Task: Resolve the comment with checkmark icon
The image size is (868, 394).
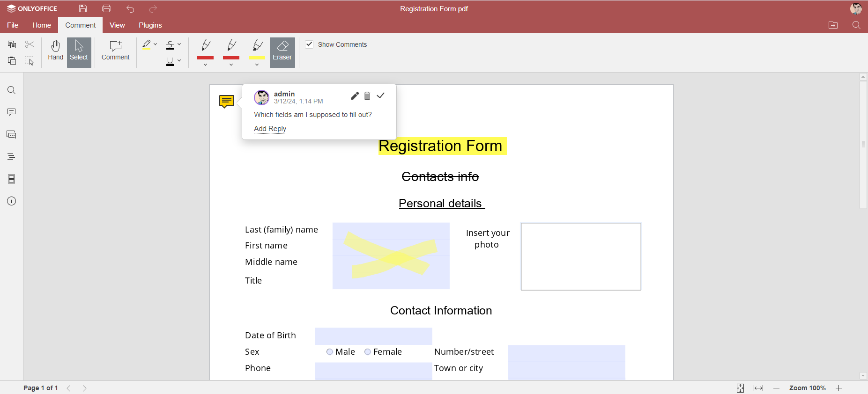Action: 381,96
